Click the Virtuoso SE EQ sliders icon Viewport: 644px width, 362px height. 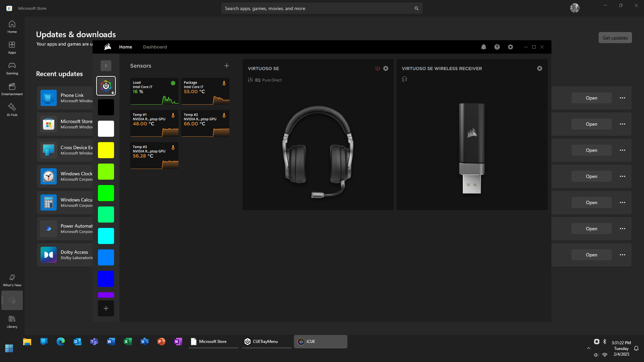[250, 80]
